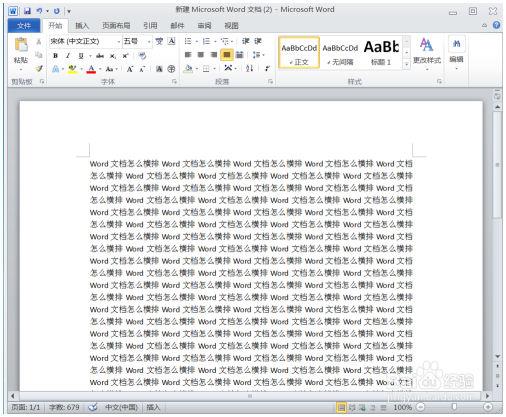This screenshot has width=506, height=417.
Task: Click the Redo icon in the quick access toolbar
Action: (57, 11)
